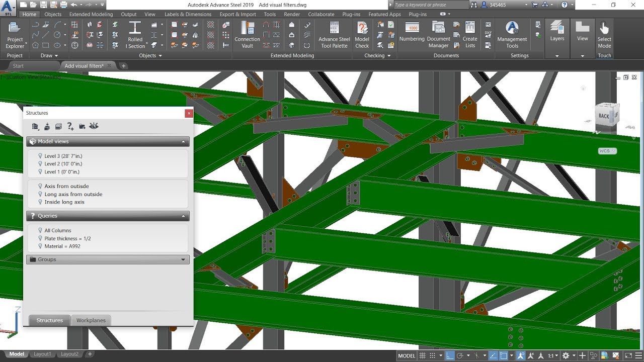
Task: Collapse the Queries section
Action: (x=184, y=216)
